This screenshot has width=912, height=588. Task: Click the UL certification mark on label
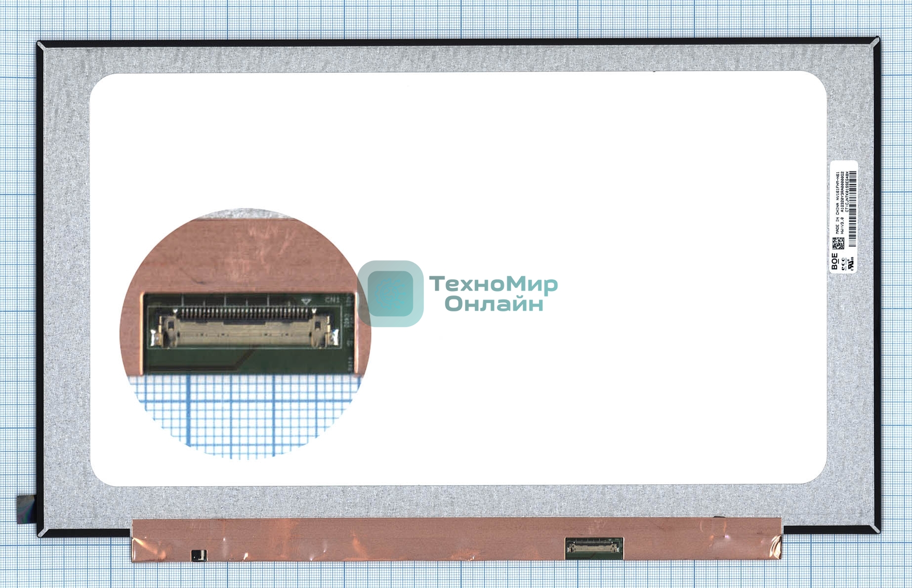tap(851, 263)
